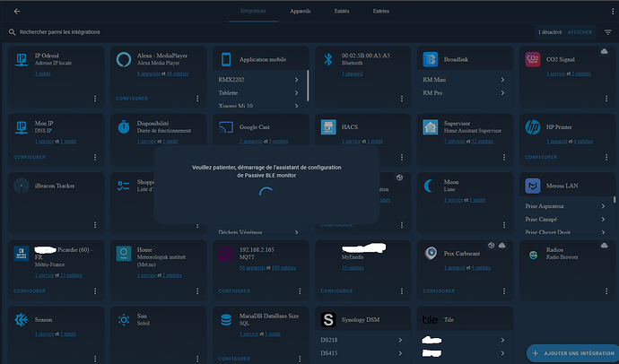Switch to the Appareils tab
Viewport: 619px width, 364px height.
[300, 11]
